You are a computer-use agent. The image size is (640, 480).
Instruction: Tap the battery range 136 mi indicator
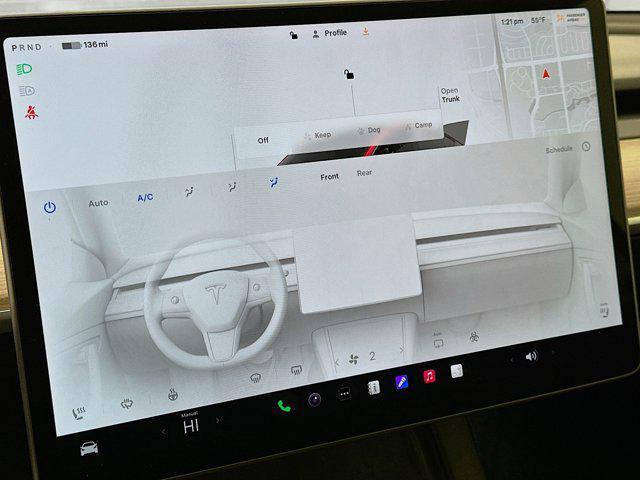[x=85, y=45]
